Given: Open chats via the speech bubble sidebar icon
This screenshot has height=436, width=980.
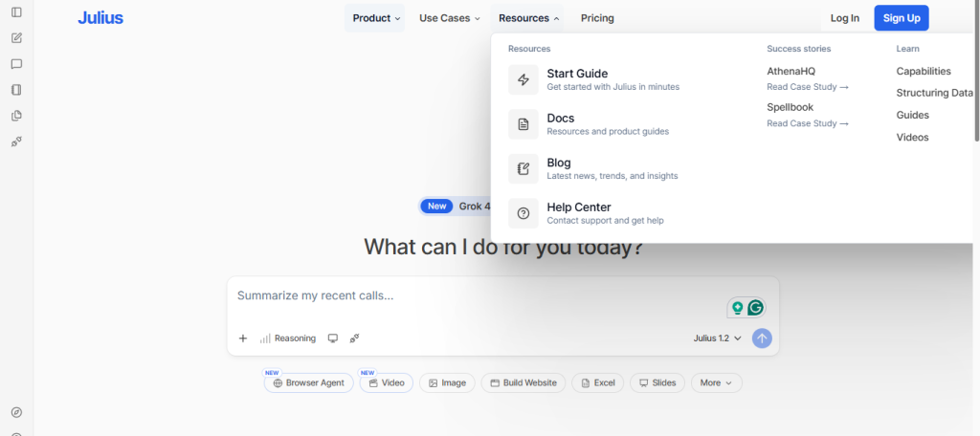Looking at the screenshot, I should [17, 64].
